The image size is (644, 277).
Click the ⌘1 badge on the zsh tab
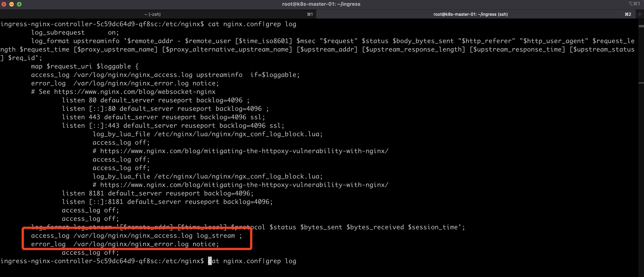tap(310, 14)
